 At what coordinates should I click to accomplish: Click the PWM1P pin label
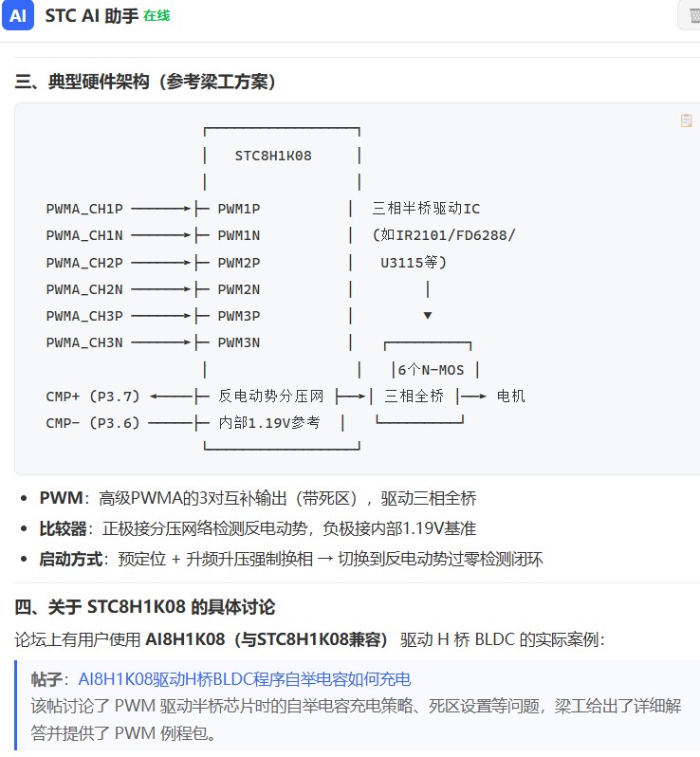pyautogui.click(x=238, y=209)
